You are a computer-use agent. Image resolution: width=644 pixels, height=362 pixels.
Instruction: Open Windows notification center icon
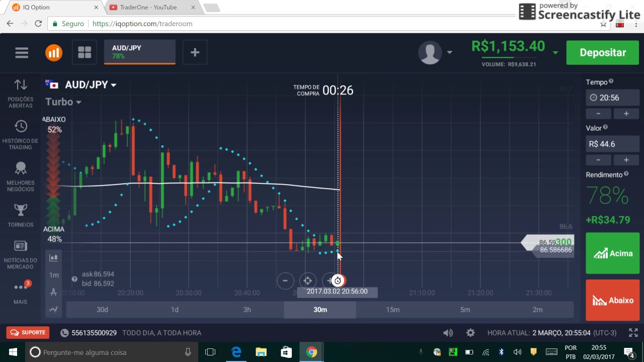click(629, 352)
